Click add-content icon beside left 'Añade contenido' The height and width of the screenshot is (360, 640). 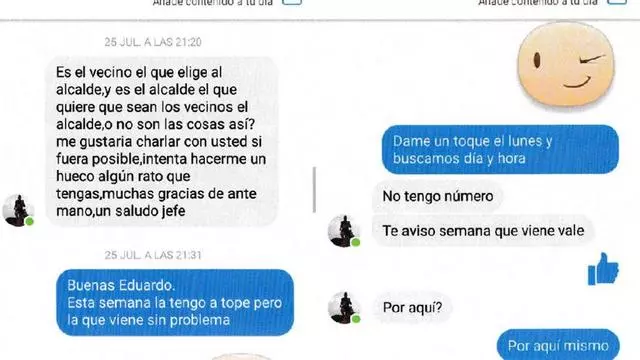(292, 2)
